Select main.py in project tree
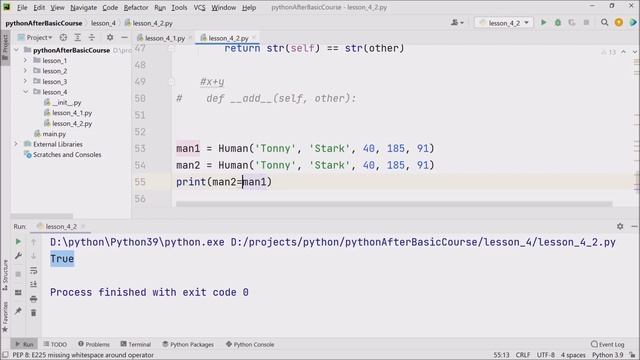This screenshot has width=640, height=360. 50,134
